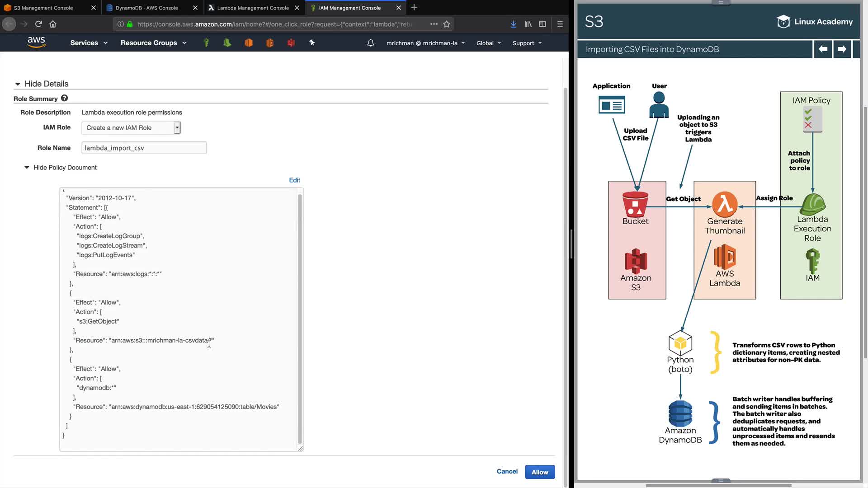The width and height of the screenshot is (868, 488).
Task: Click the Allow button
Action: (x=539, y=472)
